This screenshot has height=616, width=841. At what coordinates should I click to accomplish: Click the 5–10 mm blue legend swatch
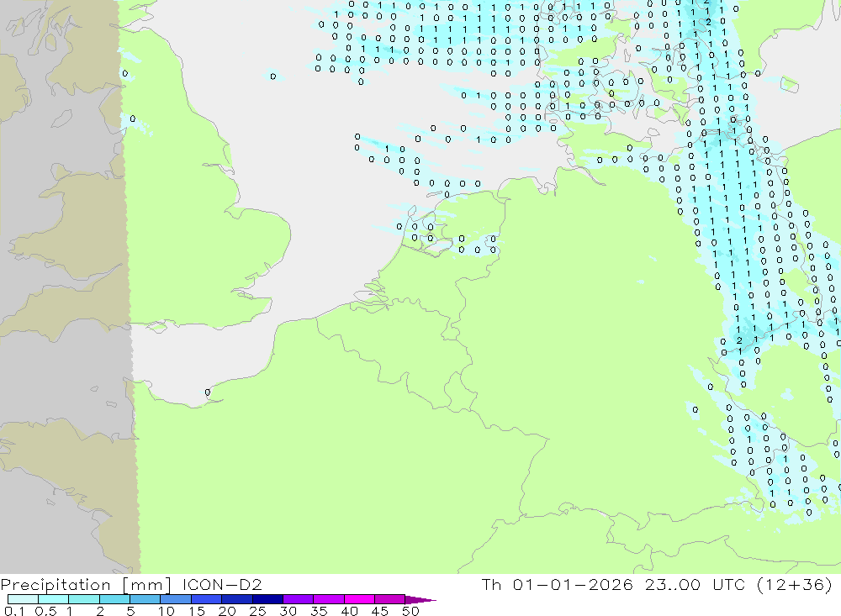(145, 599)
